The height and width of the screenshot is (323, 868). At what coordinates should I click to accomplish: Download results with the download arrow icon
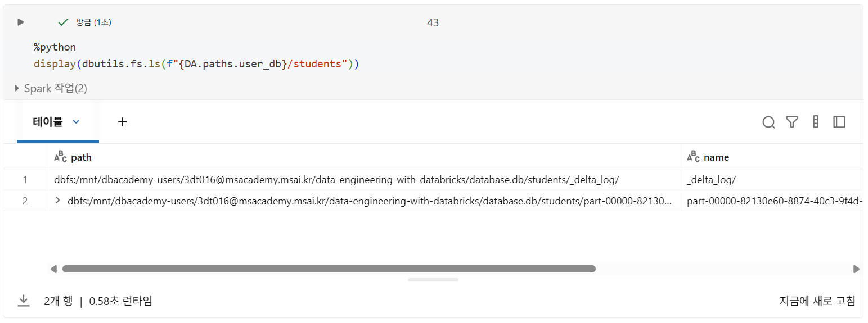[23, 301]
